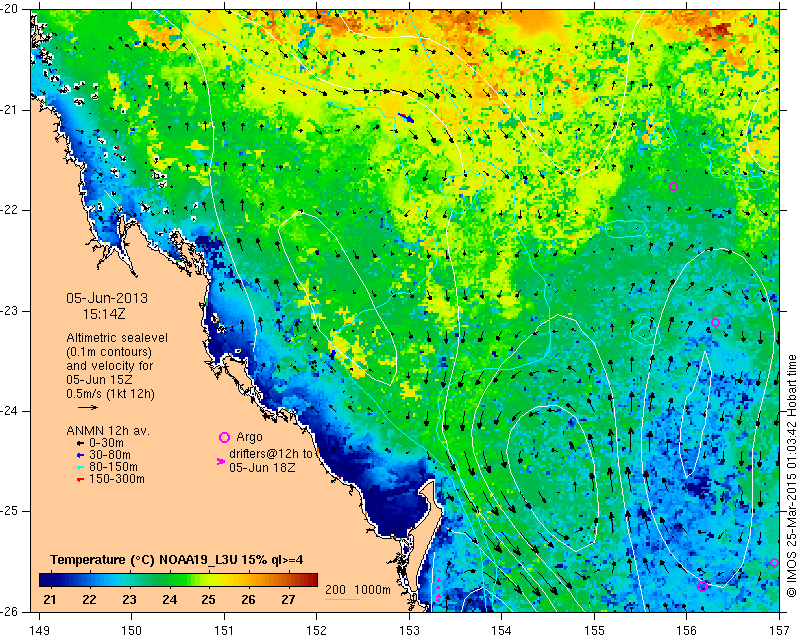Click the '150-300m' depth range label
This screenshot has width=800, height=640.
point(117,479)
